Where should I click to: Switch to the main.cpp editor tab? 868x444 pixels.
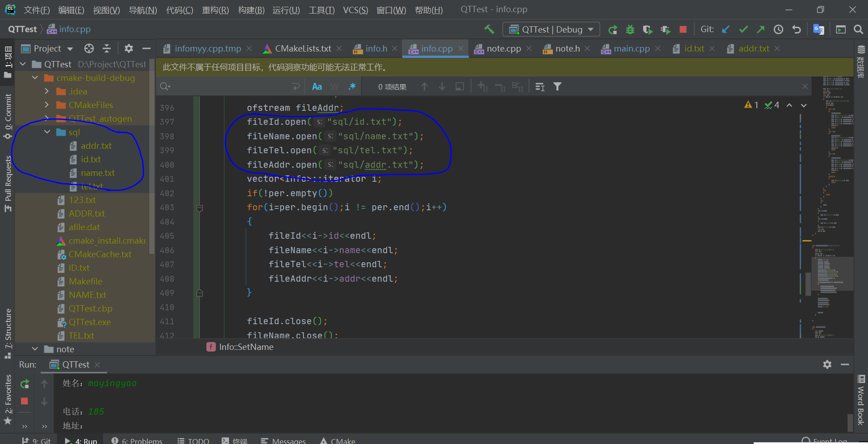(x=631, y=49)
